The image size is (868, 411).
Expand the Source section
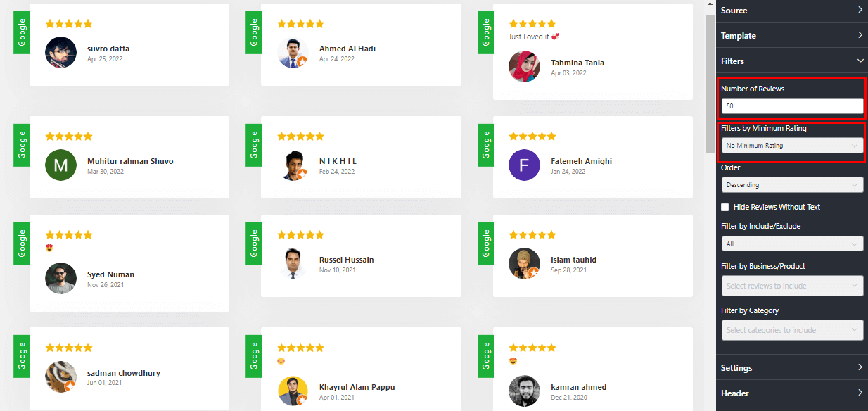tap(792, 11)
